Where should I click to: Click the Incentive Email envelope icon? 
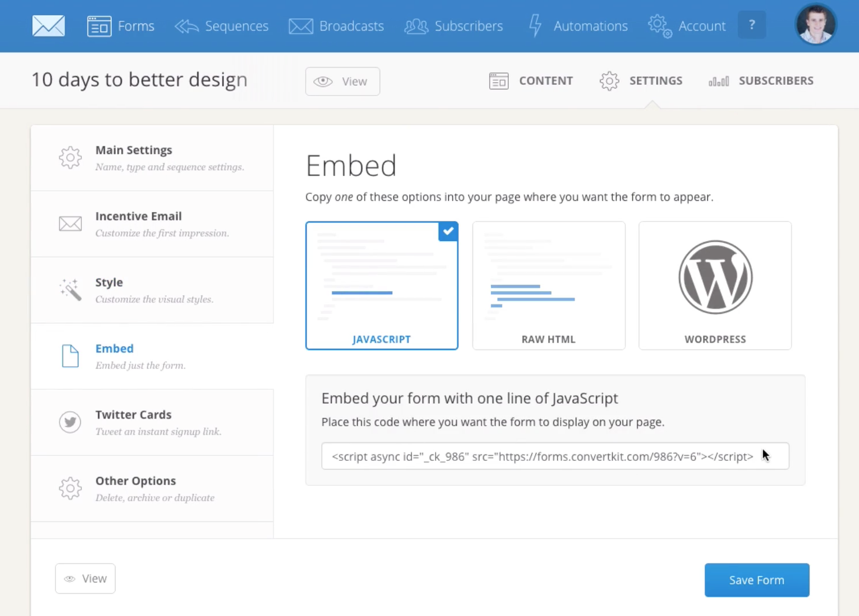click(70, 224)
